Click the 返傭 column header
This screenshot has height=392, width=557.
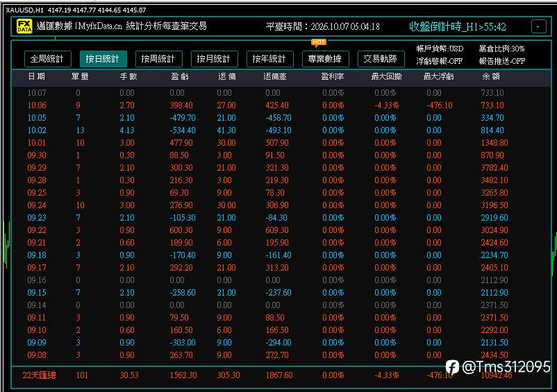click(227, 76)
